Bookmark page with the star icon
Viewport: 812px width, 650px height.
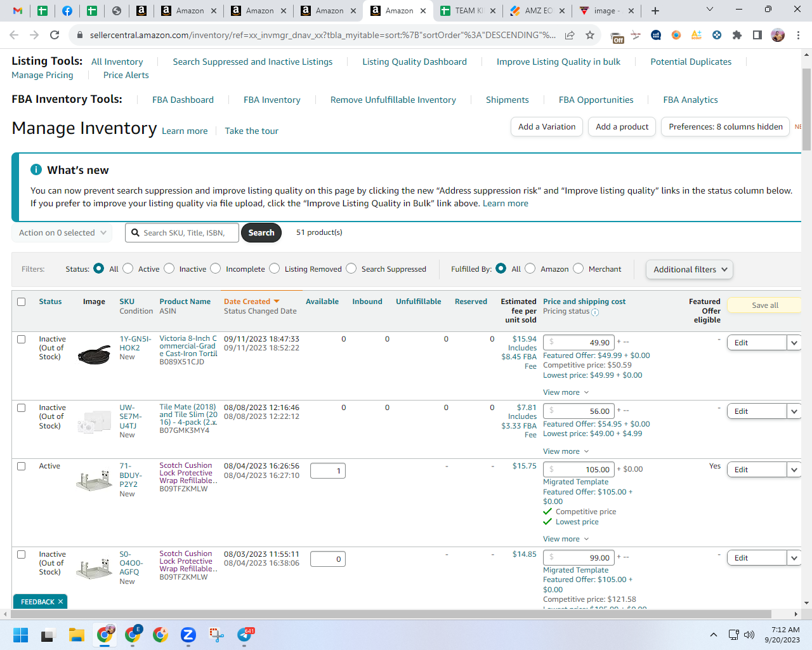tap(590, 35)
